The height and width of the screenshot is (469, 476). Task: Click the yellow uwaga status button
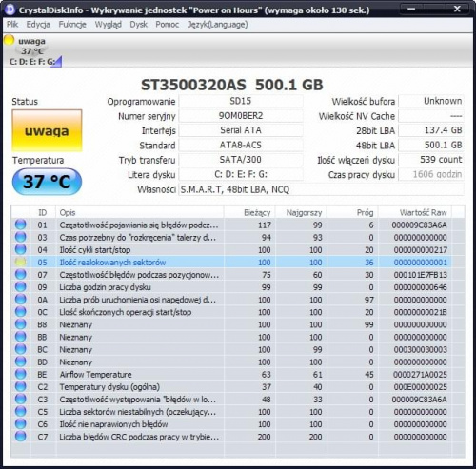(x=47, y=130)
